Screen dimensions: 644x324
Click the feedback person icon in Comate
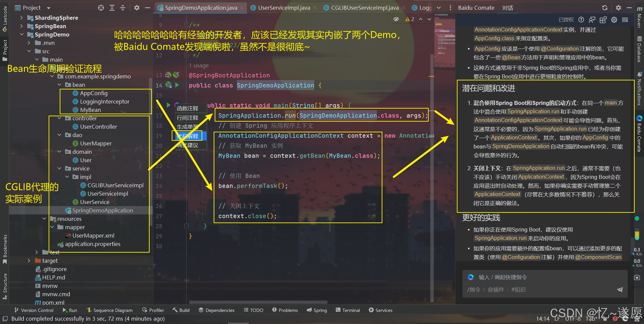[592, 20]
